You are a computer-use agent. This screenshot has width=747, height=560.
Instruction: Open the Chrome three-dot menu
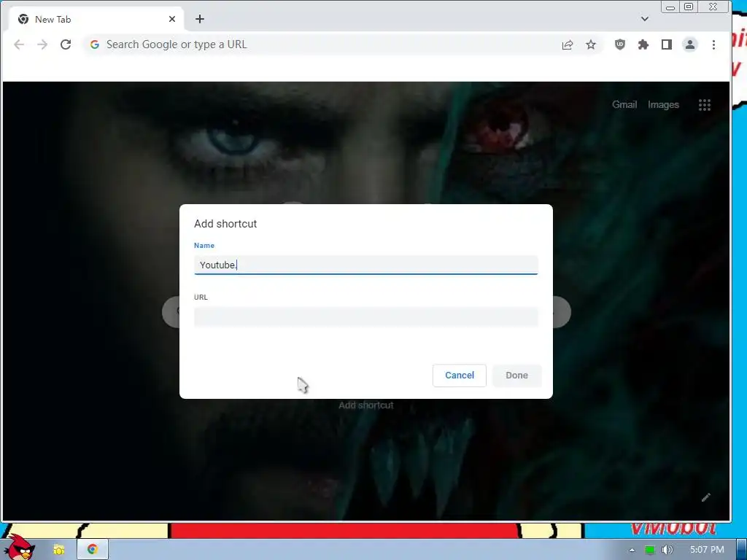(x=713, y=44)
